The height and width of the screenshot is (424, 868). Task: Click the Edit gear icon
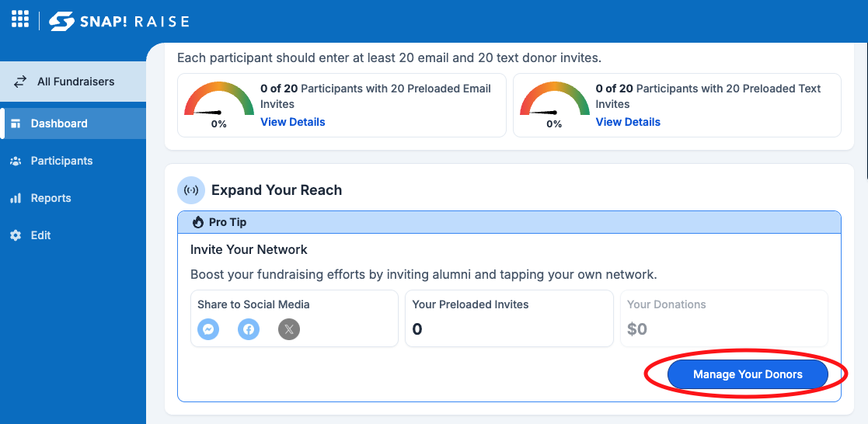tap(16, 235)
